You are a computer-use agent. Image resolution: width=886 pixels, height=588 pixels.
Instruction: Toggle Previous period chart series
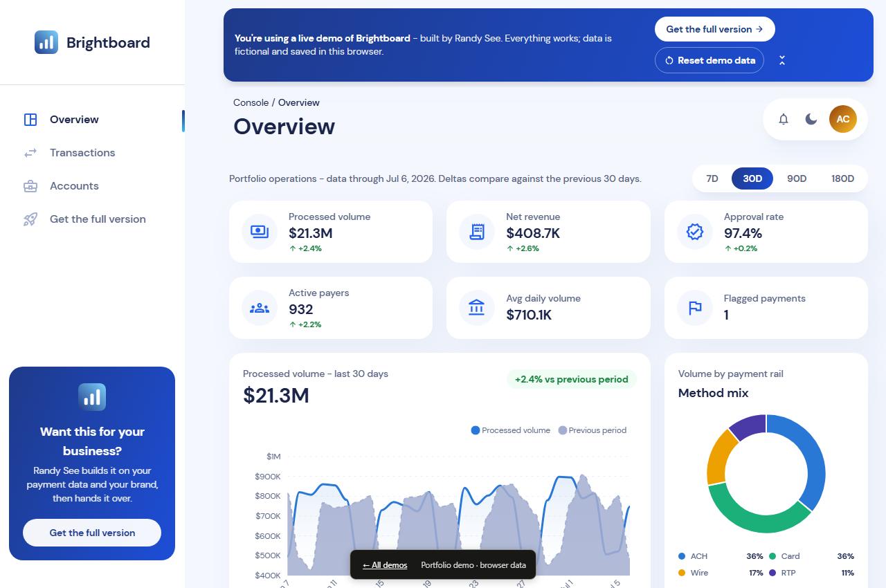593,430
